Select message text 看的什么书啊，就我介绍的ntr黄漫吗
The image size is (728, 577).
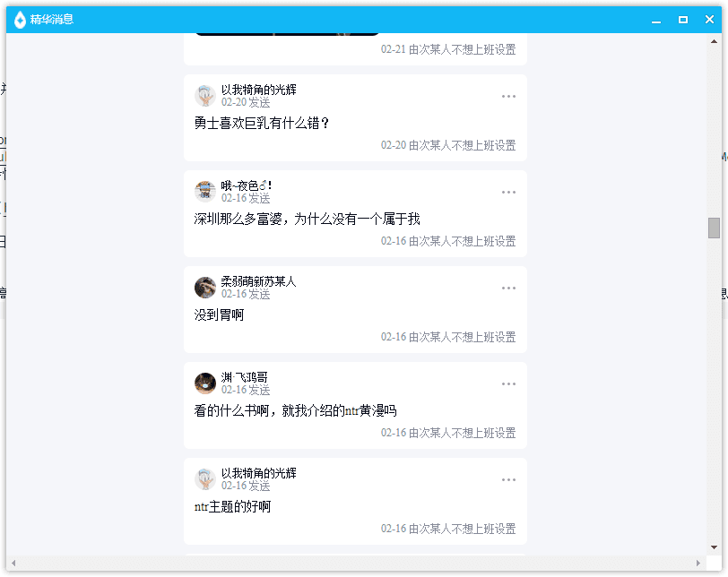pyautogui.click(x=295, y=411)
